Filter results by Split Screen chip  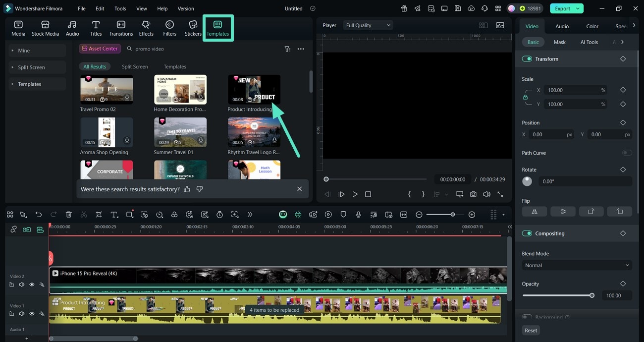point(135,66)
